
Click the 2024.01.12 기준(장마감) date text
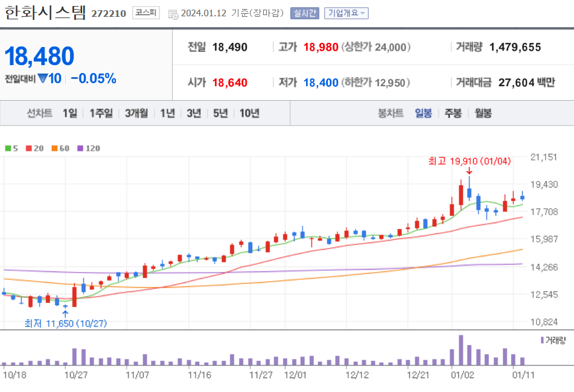pos(232,13)
